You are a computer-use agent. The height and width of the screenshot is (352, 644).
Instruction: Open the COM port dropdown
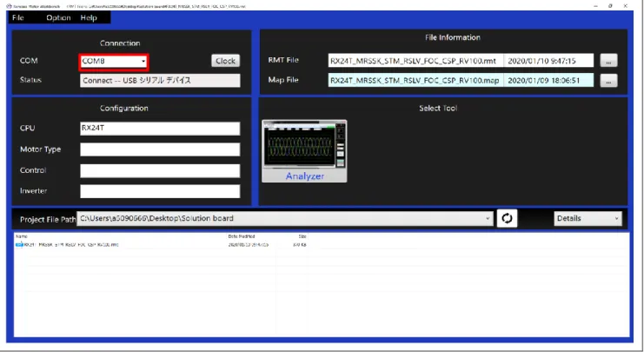point(114,62)
